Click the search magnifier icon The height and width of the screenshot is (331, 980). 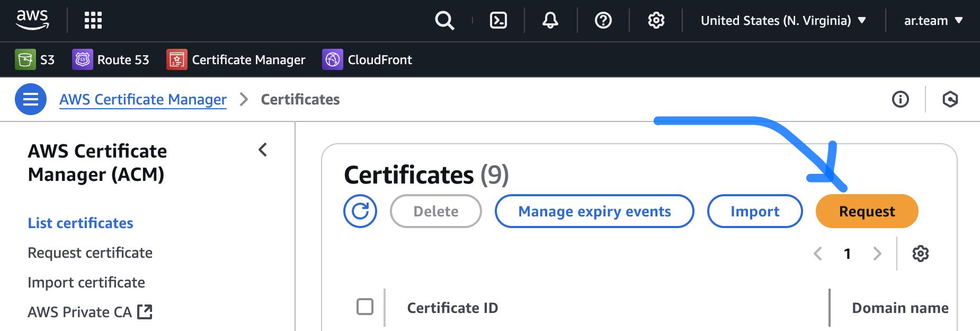point(444,21)
